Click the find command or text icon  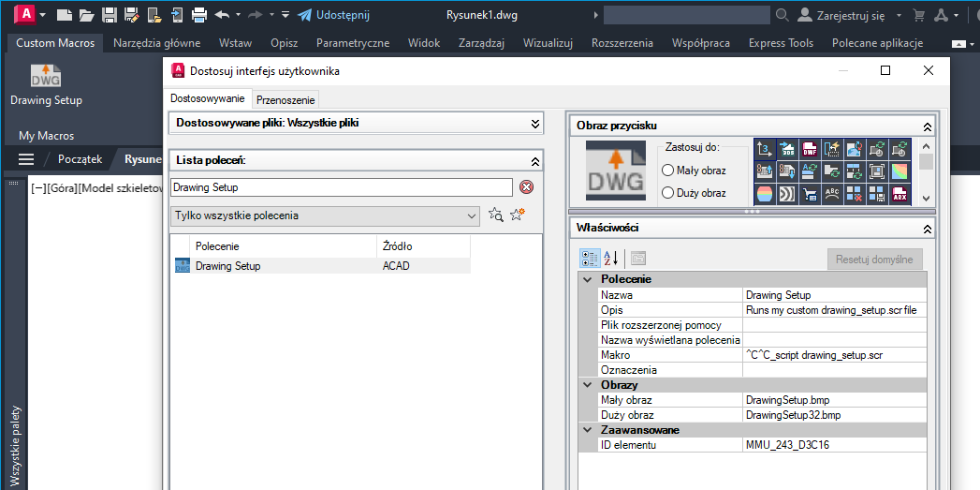(496, 215)
